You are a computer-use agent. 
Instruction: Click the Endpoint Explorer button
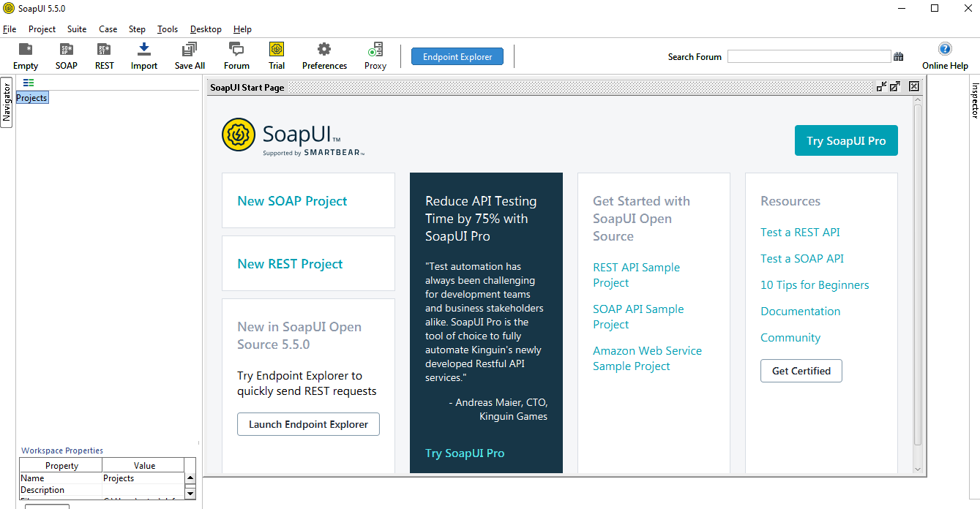point(457,57)
